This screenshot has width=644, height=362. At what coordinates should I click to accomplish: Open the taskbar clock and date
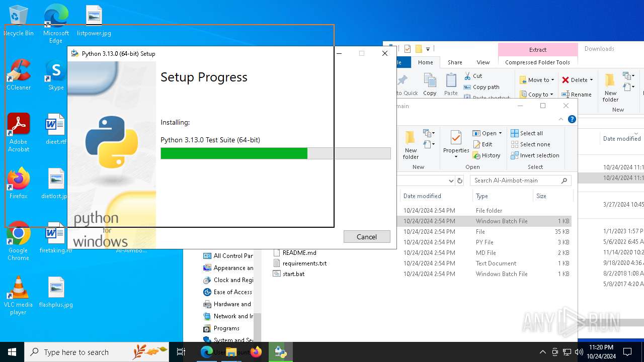(601, 352)
